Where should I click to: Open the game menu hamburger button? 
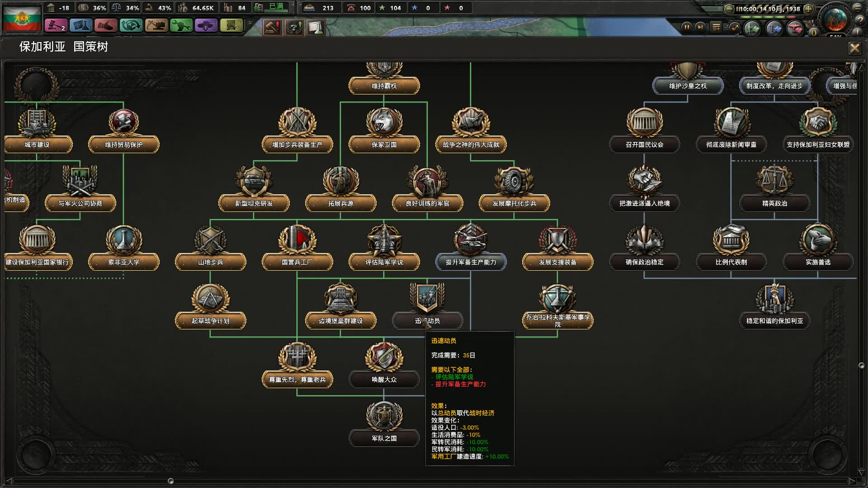click(x=857, y=8)
